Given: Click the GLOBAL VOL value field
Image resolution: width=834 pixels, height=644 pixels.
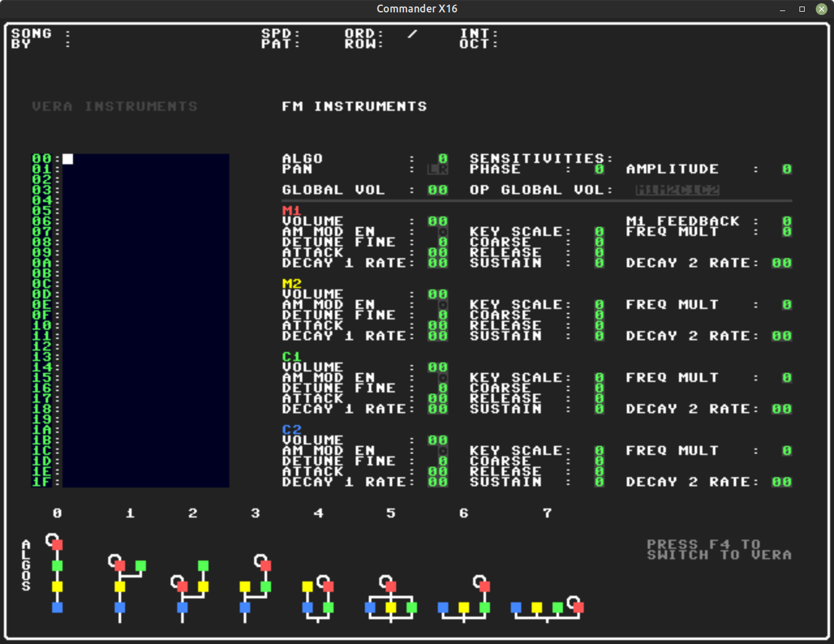Looking at the screenshot, I should click(437, 190).
